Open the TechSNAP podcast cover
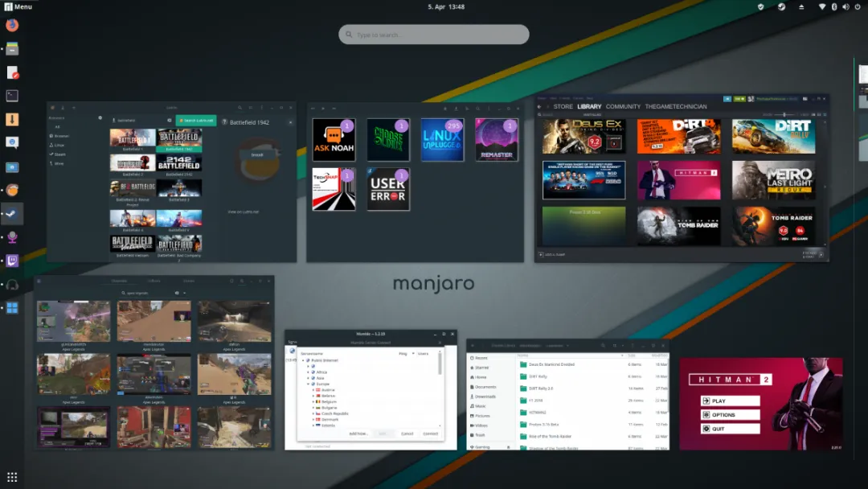Screen dimensions: 868x489 [334, 189]
